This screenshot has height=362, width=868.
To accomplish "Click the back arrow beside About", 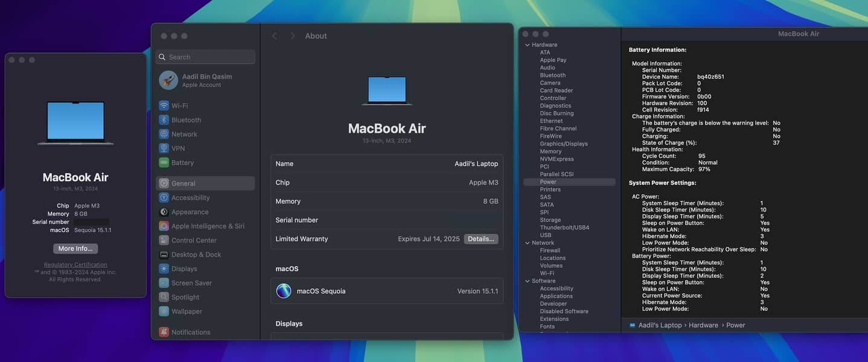I will point(275,36).
